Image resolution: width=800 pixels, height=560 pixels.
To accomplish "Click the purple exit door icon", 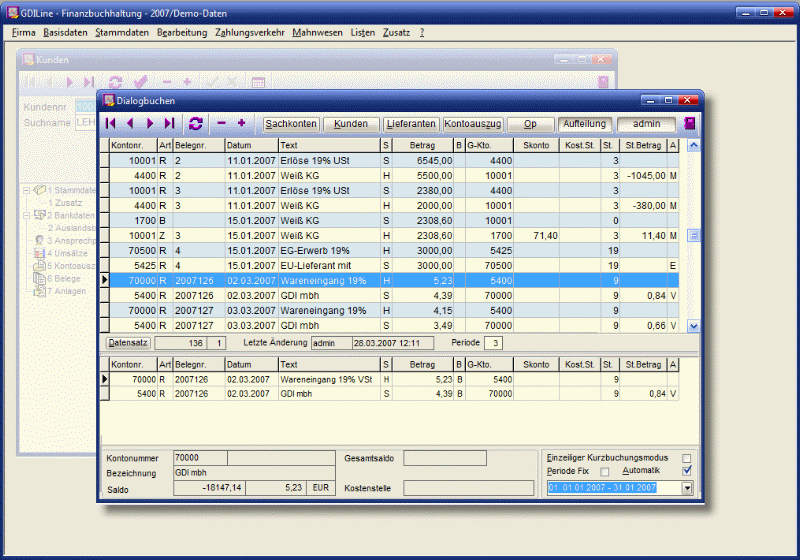I will click(x=688, y=124).
